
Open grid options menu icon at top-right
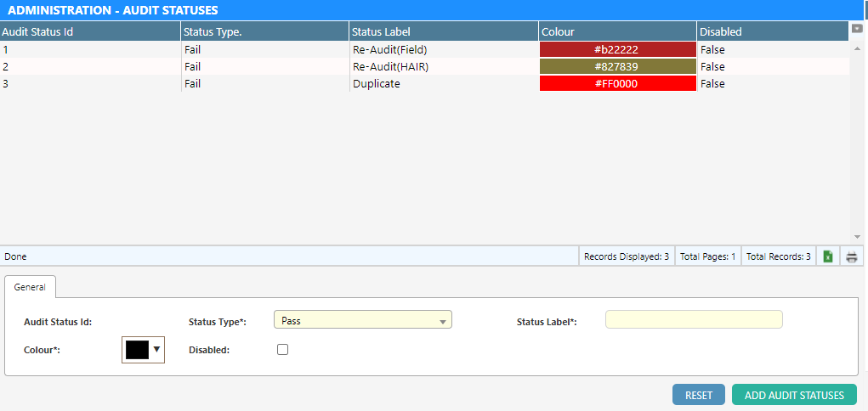pyautogui.click(x=857, y=29)
